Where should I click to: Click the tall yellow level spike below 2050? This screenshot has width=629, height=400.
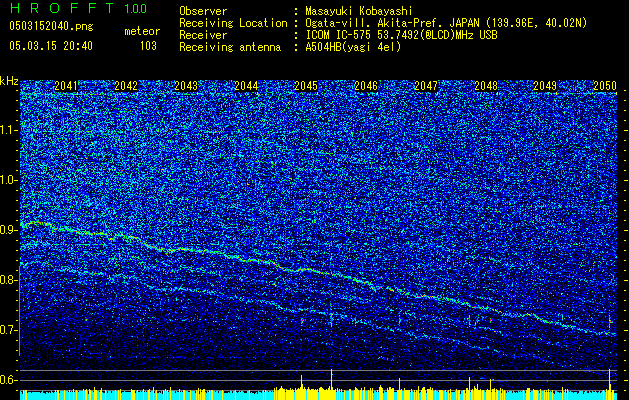[609, 384]
